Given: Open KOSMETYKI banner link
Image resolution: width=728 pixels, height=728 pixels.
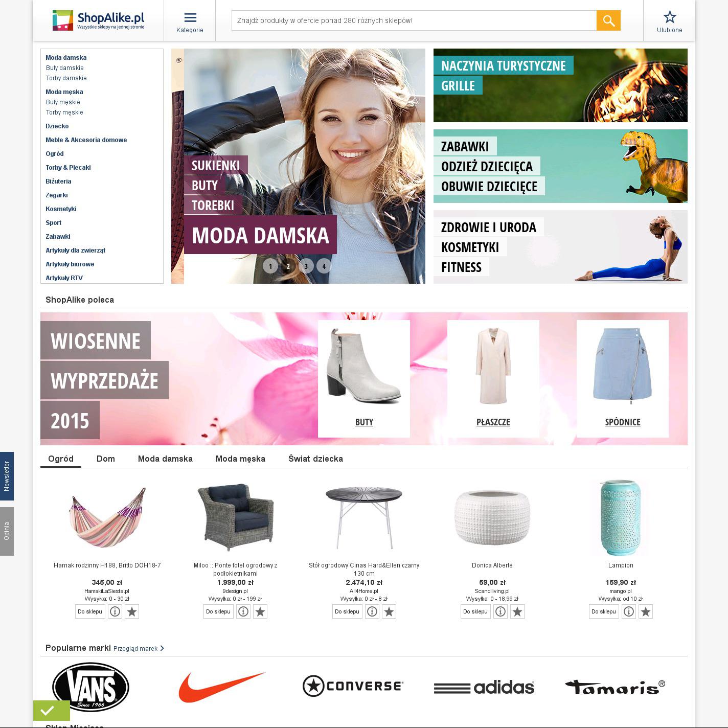Looking at the screenshot, I should pos(470,247).
